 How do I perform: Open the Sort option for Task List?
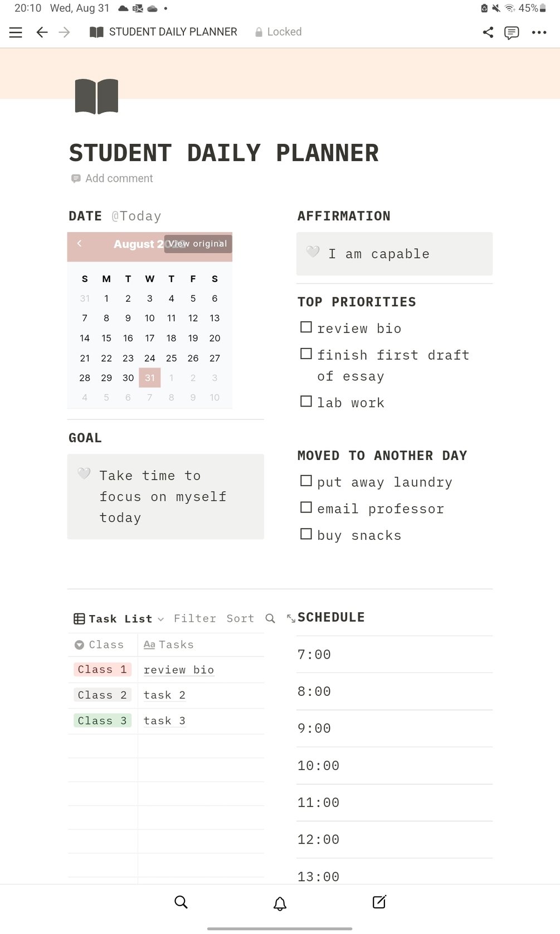coord(240,618)
